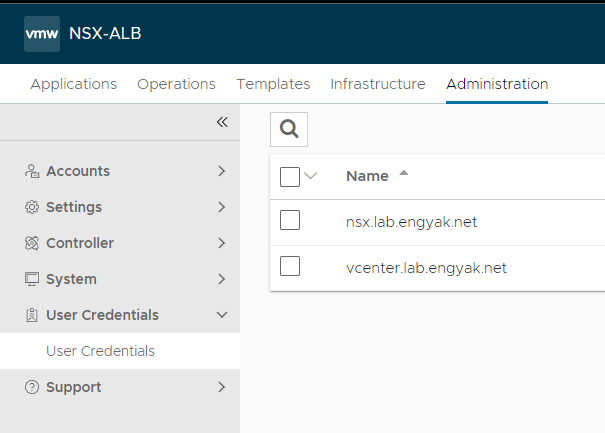Click the Support question mark icon
605x433 pixels.
32,387
